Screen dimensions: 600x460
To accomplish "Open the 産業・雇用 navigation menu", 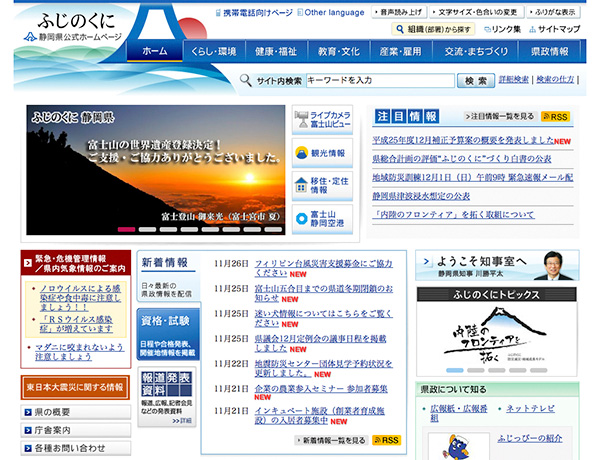I will click(x=402, y=51).
